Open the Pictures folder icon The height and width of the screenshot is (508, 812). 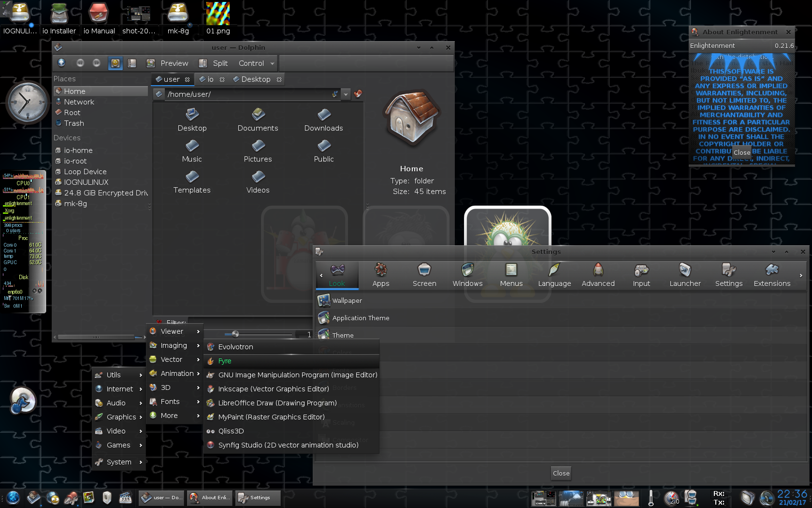[258, 150]
